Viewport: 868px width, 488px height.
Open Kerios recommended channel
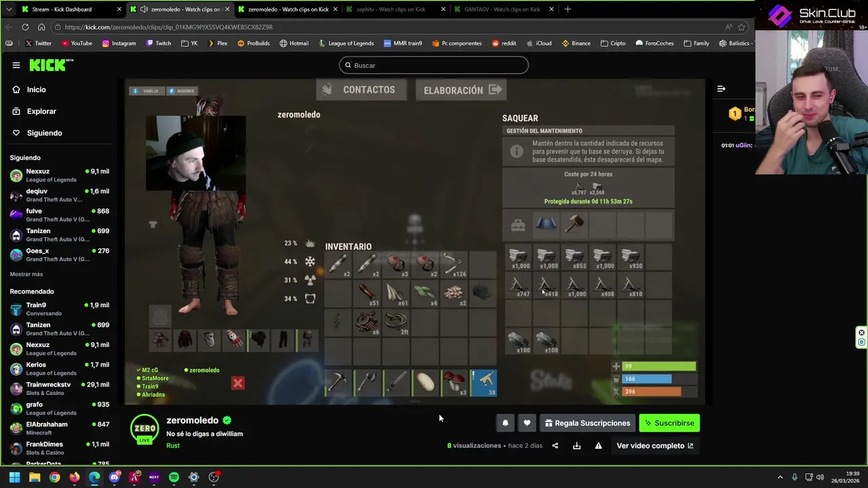[x=60, y=369]
